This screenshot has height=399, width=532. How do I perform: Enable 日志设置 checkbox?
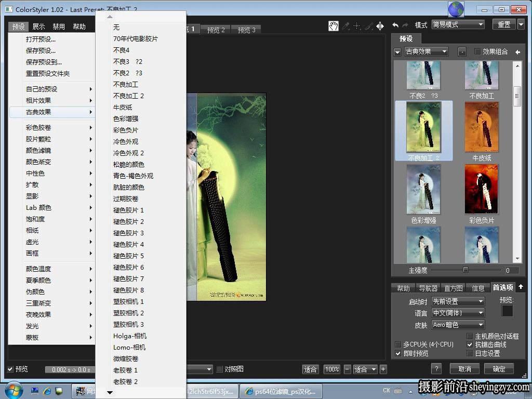click(x=470, y=353)
